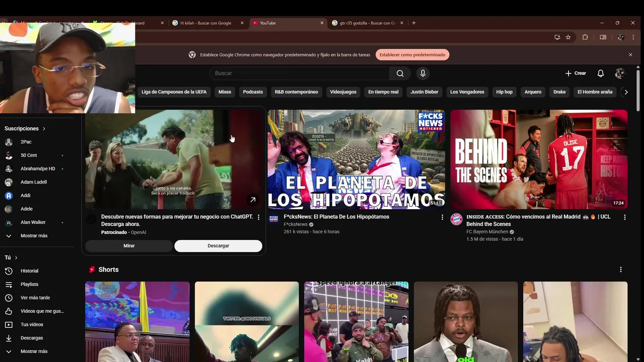Click the Buscar search field
This screenshot has height=362, width=644.
299,73
